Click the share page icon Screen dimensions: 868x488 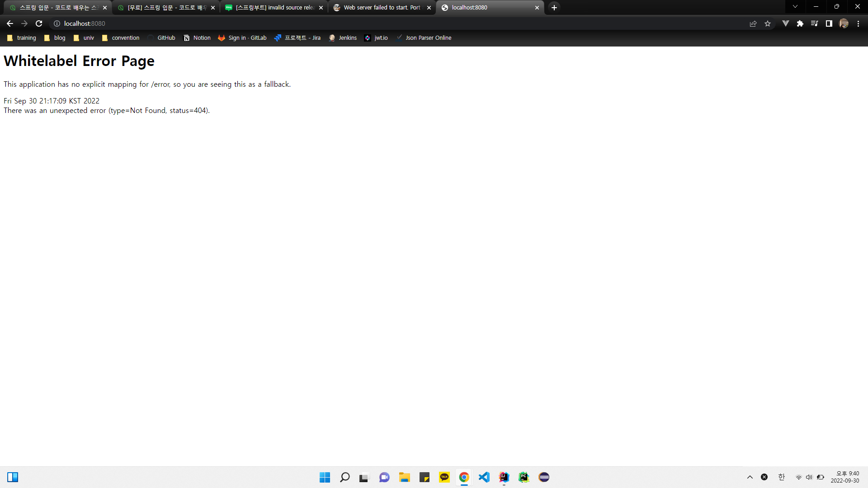pos(753,23)
